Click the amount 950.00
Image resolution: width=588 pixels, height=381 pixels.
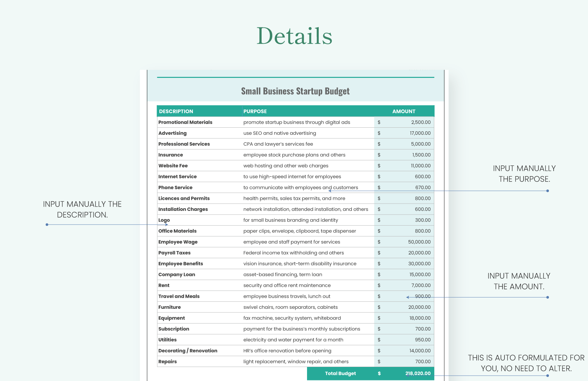pos(423,340)
